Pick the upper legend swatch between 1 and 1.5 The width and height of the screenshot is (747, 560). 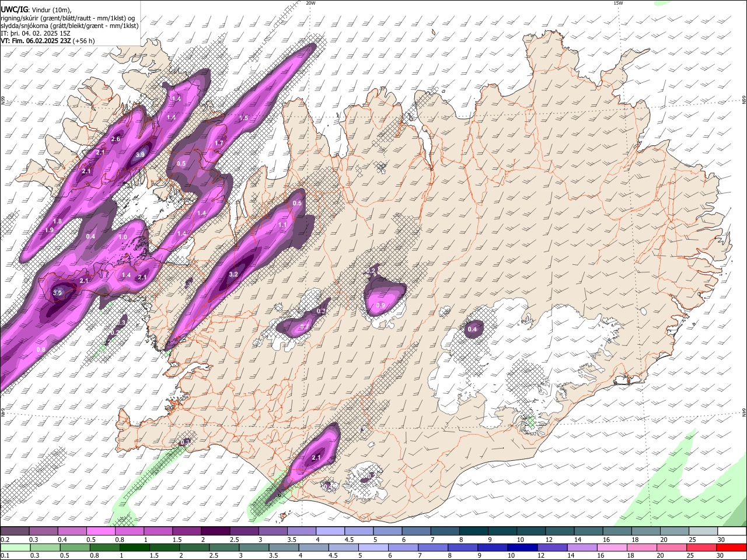pyautogui.click(x=158, y=531)
